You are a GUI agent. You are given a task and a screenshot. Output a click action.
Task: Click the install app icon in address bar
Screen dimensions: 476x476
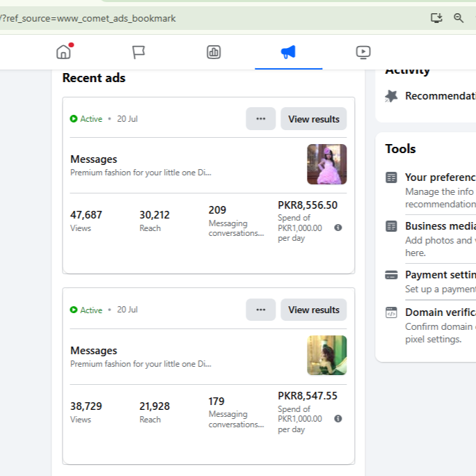(x=436, y=18)
